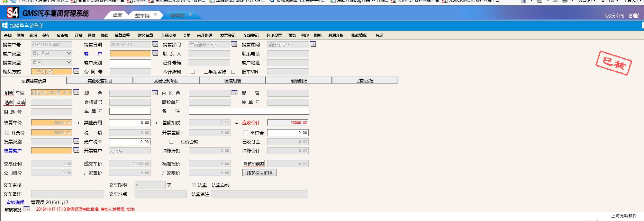Expand the 销售类型 dropdown
644x221 pixels.
coord(69,62)
